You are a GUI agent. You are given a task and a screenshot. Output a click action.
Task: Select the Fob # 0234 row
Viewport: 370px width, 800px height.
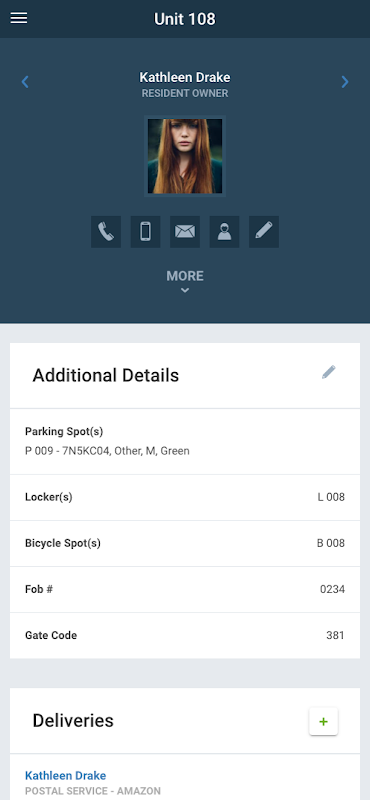tap(185, 589)
